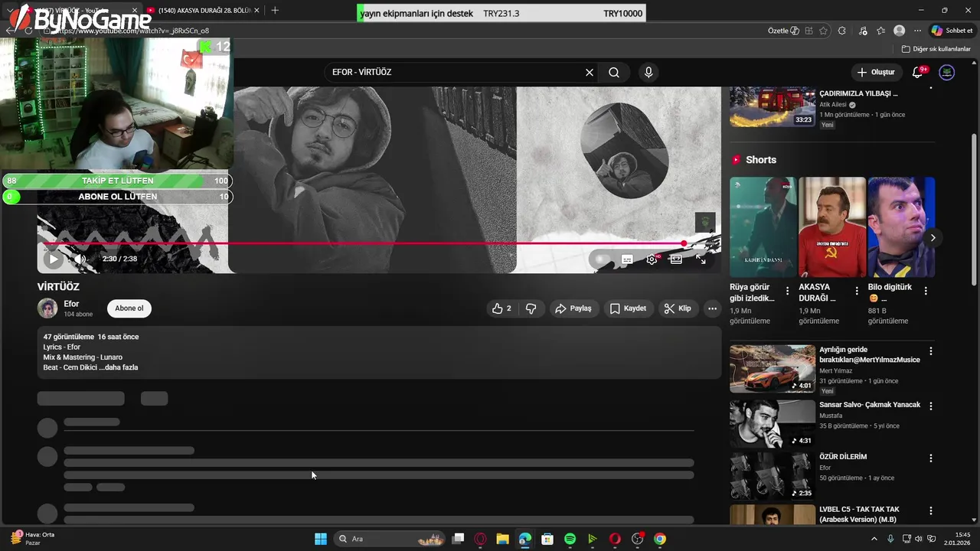Open the AKASYA DURAĞI Short thumbnail
Screen dimensions: 980x551
(832, 227)
